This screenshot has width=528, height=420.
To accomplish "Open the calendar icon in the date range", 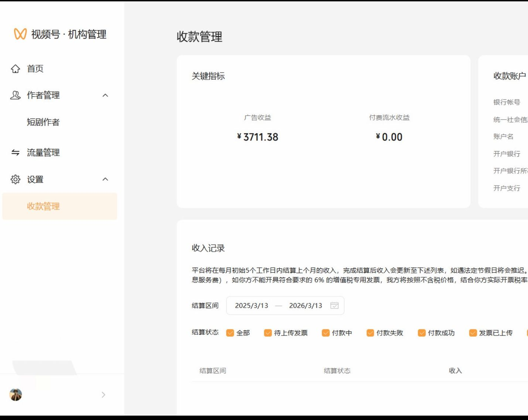I will pyautogui.click(x=334, y=306).
